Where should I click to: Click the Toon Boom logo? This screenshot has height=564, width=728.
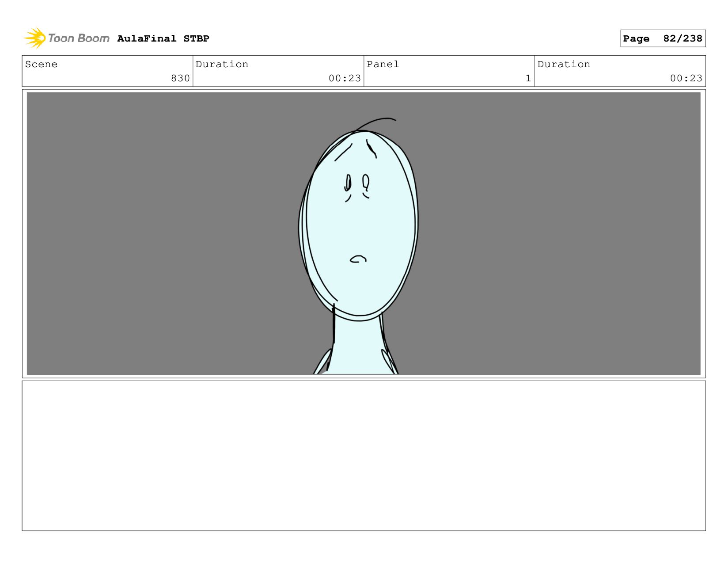(66, 38)
